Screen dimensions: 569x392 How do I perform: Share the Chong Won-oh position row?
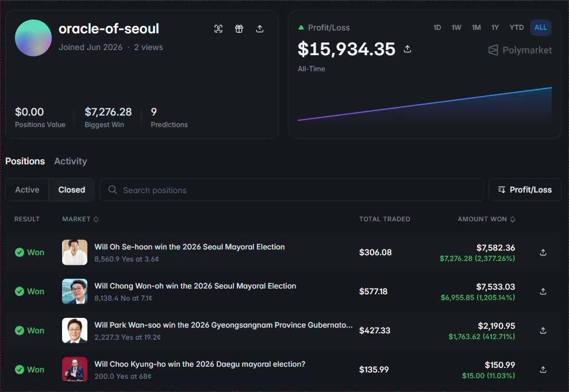[x=543, y=291]
